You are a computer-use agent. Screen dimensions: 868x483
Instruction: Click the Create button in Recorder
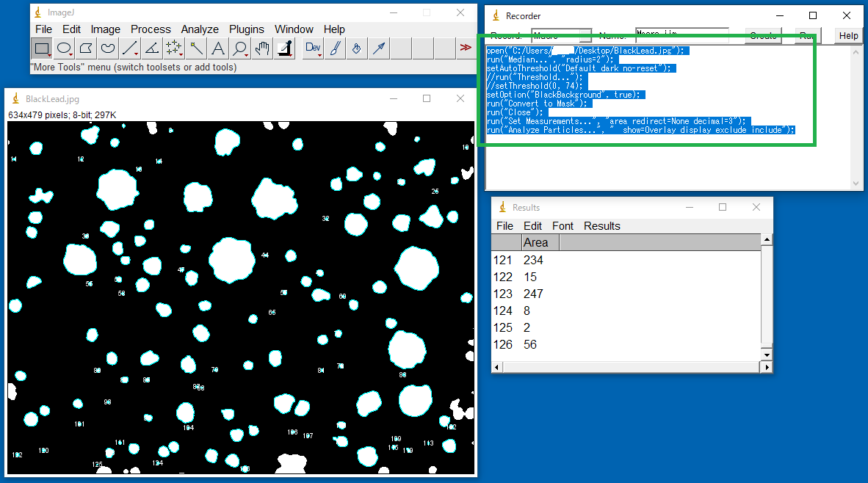(763, 35)
